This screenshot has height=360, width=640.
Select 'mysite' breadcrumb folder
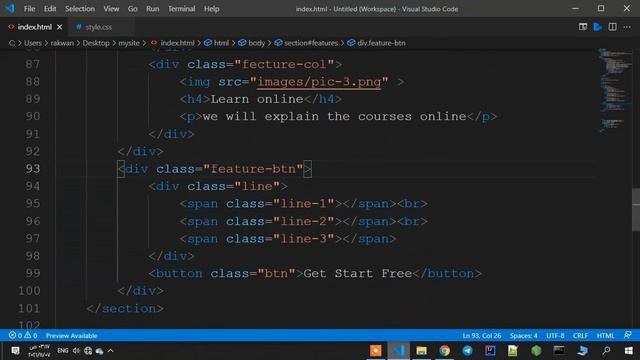(129, 43)
